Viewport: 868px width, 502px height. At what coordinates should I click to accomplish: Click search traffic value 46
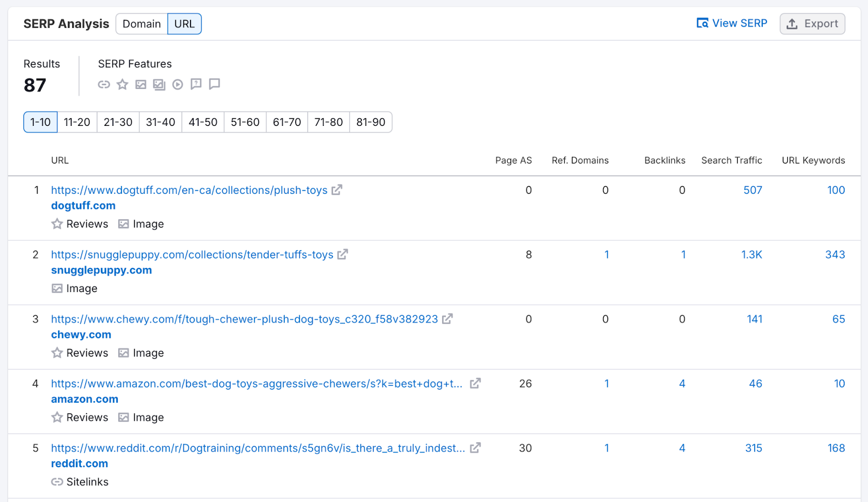pos(756,384)
